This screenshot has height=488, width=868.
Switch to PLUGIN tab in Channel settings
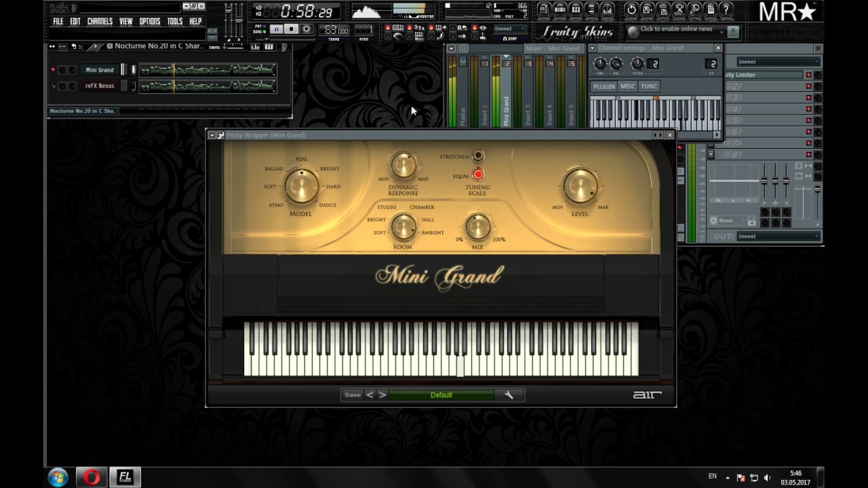(604, 87)
